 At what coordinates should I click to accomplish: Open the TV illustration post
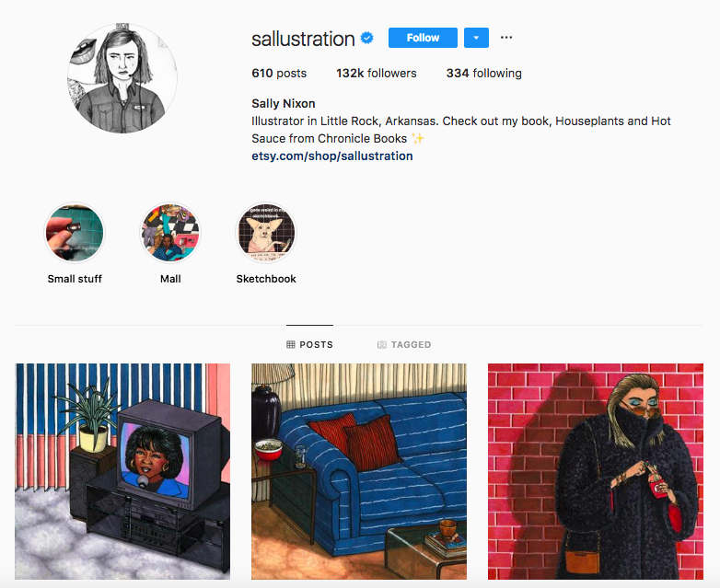(x=122, y=471)
